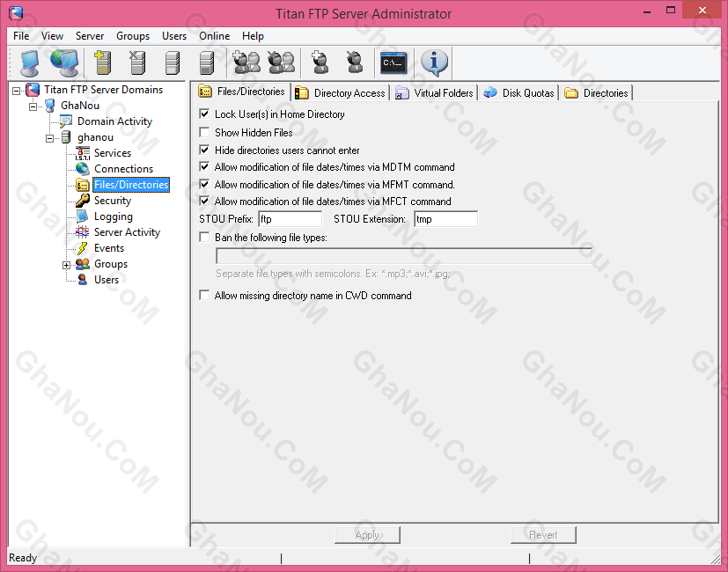Click the Security key icon
Image resolution: width=728 pixels, height=572 pixels.
click(x=83, y=200)
